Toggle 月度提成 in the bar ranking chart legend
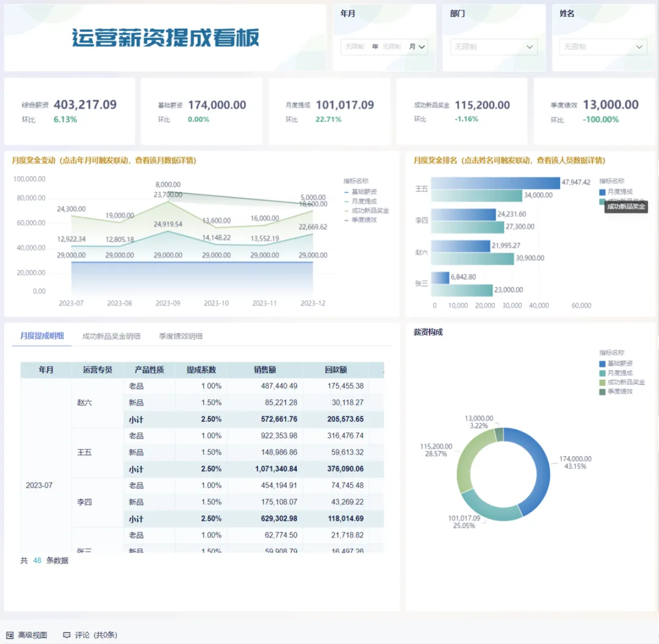 [616, 191]
